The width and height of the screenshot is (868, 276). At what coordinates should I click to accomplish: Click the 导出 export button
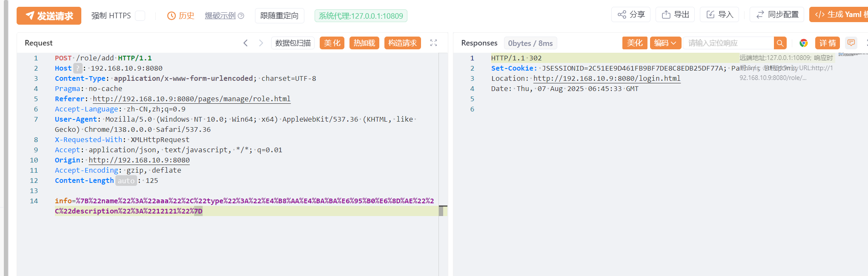tap(675, 14)
